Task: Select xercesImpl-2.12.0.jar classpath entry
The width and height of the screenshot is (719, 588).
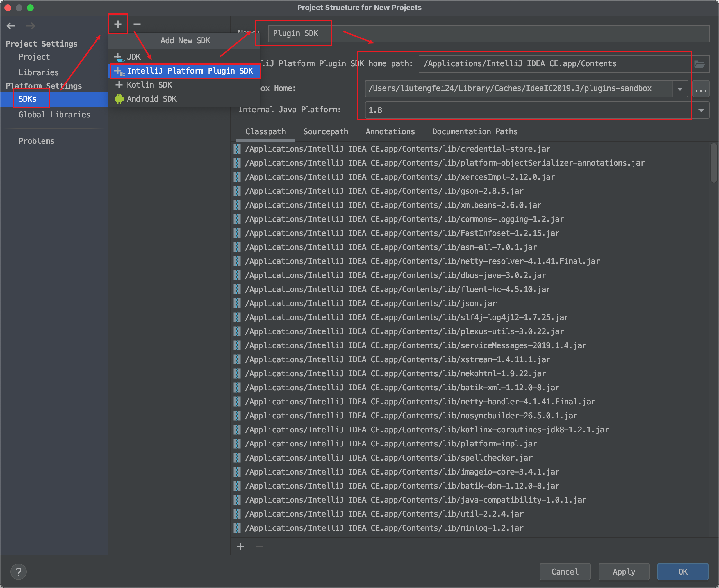Action: 471,177
